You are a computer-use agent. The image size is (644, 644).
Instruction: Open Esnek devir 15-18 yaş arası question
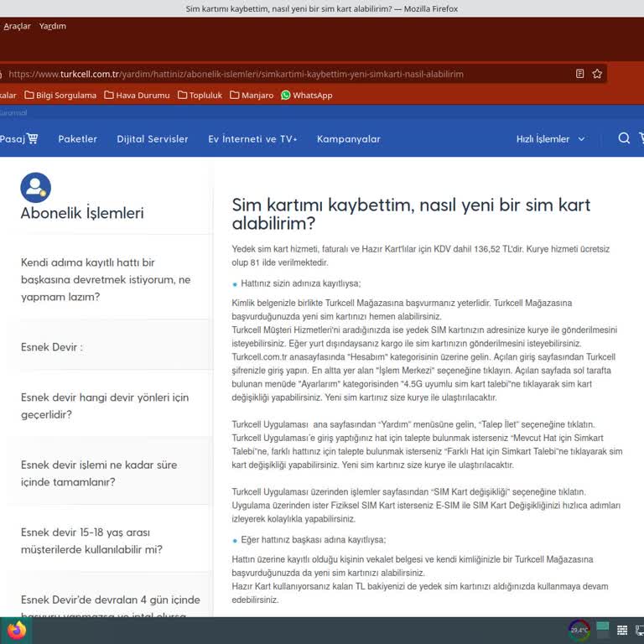click(x=91, y=541)
